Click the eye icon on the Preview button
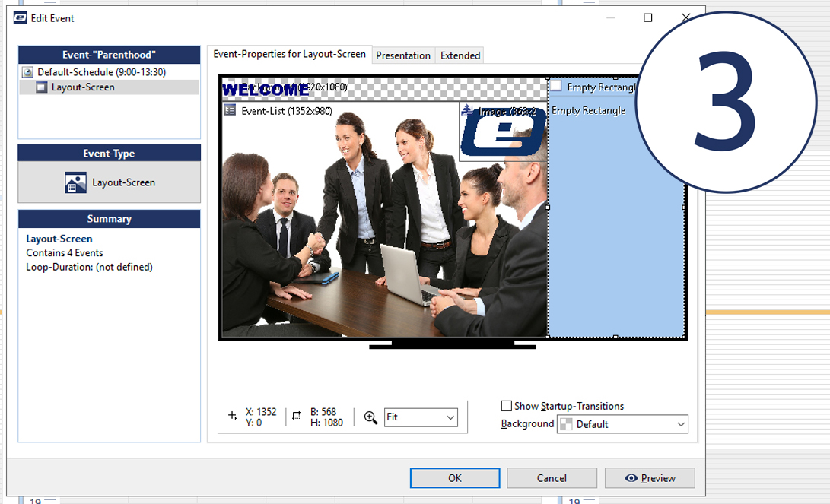Viewport: 830px width, 504px height. (631, 477)
